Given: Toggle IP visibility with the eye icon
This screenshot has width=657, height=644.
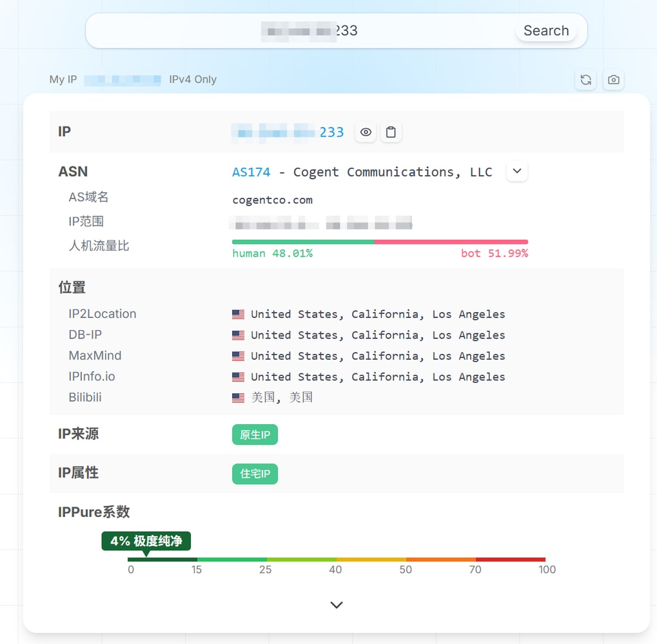Looking at the screenshot, I should (366, 132).
